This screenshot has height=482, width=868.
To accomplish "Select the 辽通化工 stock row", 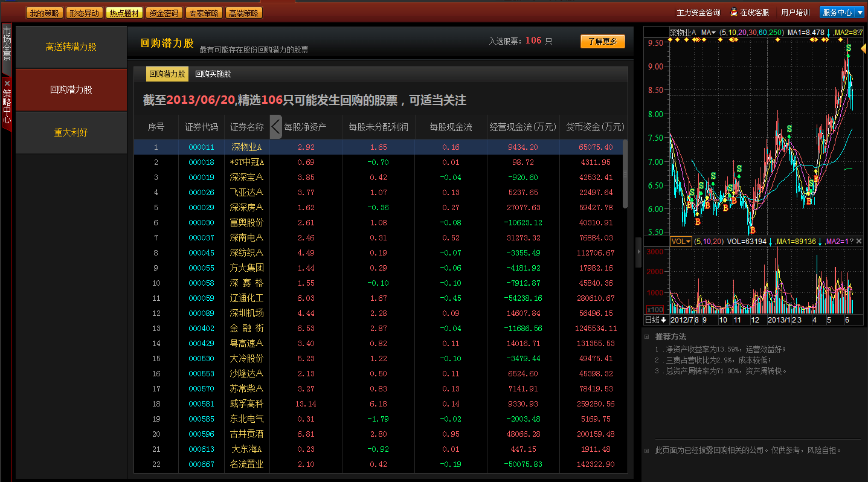I will click(378, 298).
